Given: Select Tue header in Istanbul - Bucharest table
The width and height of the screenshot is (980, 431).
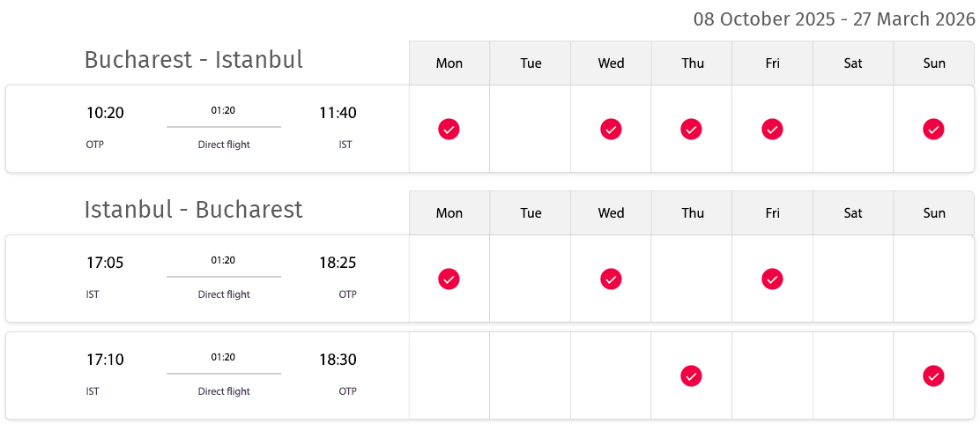Looking at the screenshot, I should pyautogui.click(x=531, y=213).
